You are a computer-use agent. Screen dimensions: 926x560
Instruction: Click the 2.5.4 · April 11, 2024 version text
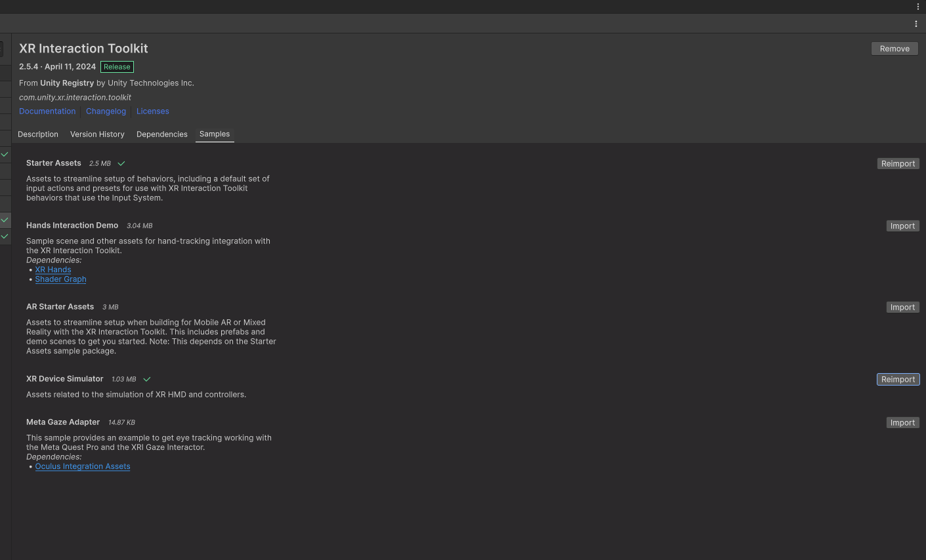click(x=57, y=67)
